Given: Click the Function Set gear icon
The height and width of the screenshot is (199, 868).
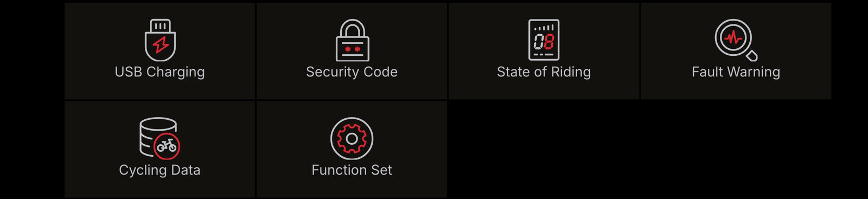Looking at the screenshot, I should [x=352, y=139].
